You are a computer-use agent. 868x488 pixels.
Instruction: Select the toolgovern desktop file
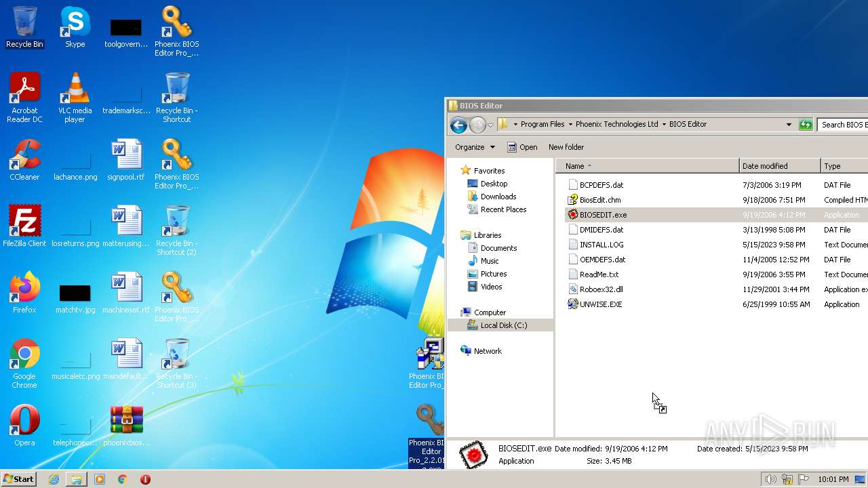tap(126, 31)
